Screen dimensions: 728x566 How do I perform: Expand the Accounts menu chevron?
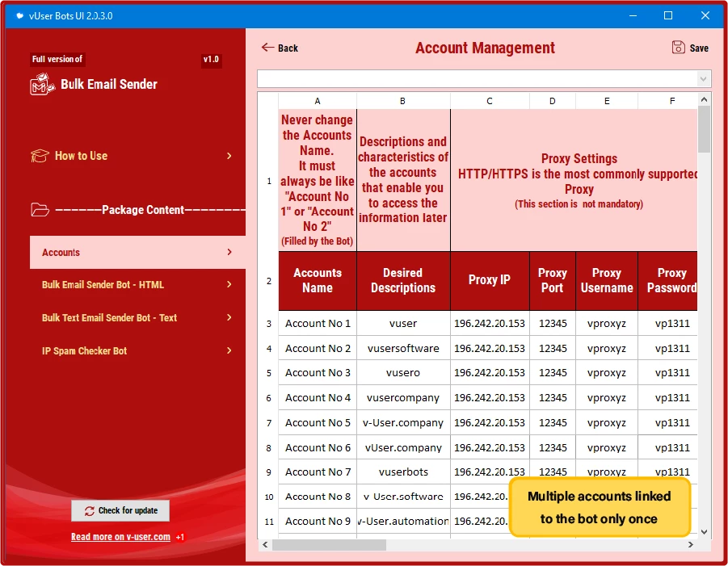coord(229,252)
